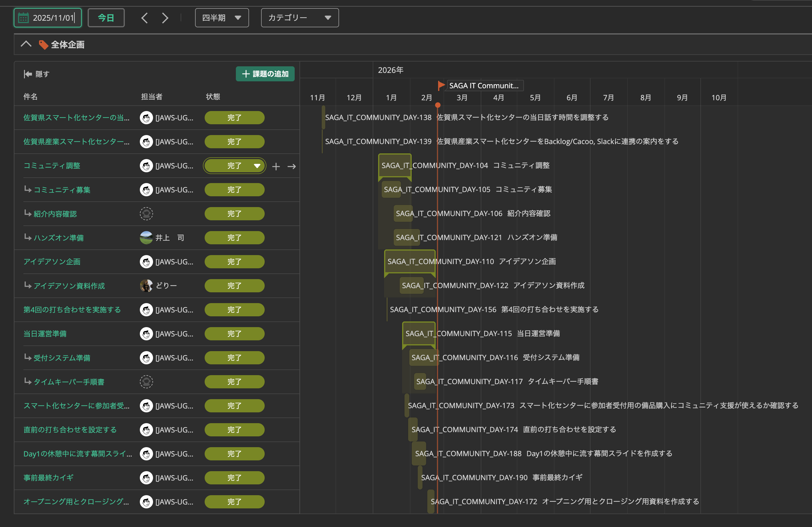Click the 今日 button

(106, 18)
